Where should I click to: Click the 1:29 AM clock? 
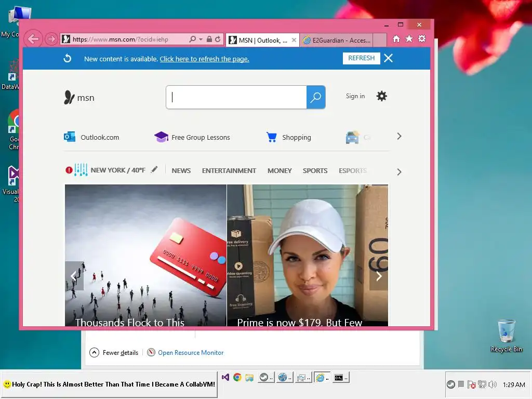(x=514, y=385)
